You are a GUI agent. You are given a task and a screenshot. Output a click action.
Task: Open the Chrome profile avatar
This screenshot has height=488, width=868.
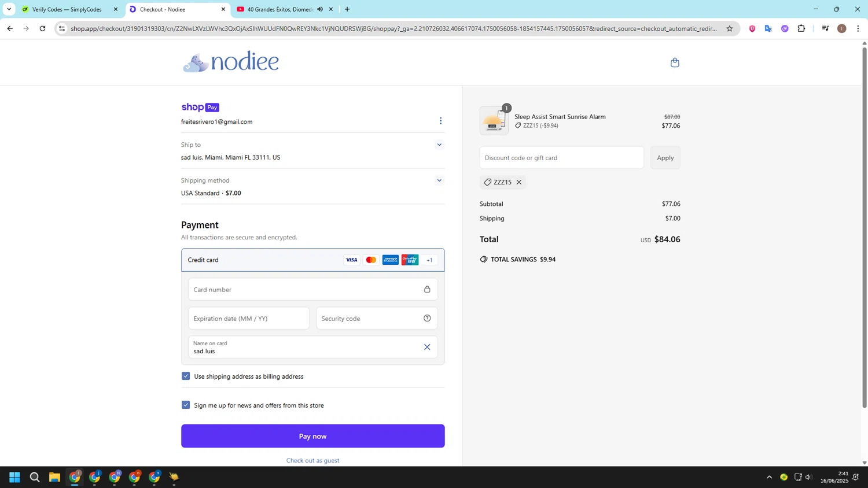point(842,28)
